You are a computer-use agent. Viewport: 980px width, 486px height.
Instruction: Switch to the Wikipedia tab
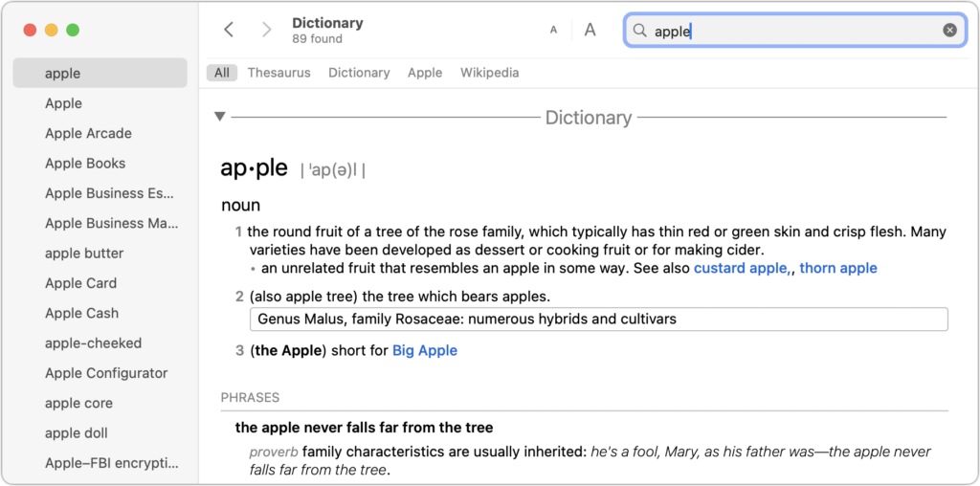(489, 73)
